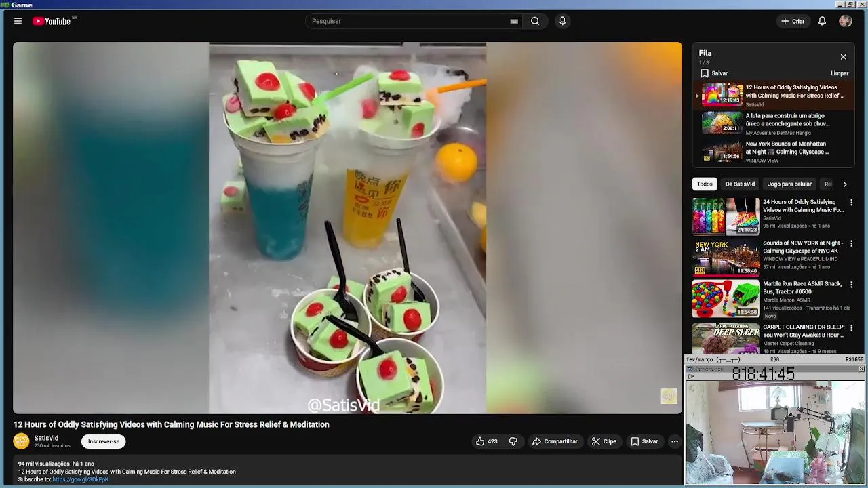Save video using Salvar under player

[644, 441]
